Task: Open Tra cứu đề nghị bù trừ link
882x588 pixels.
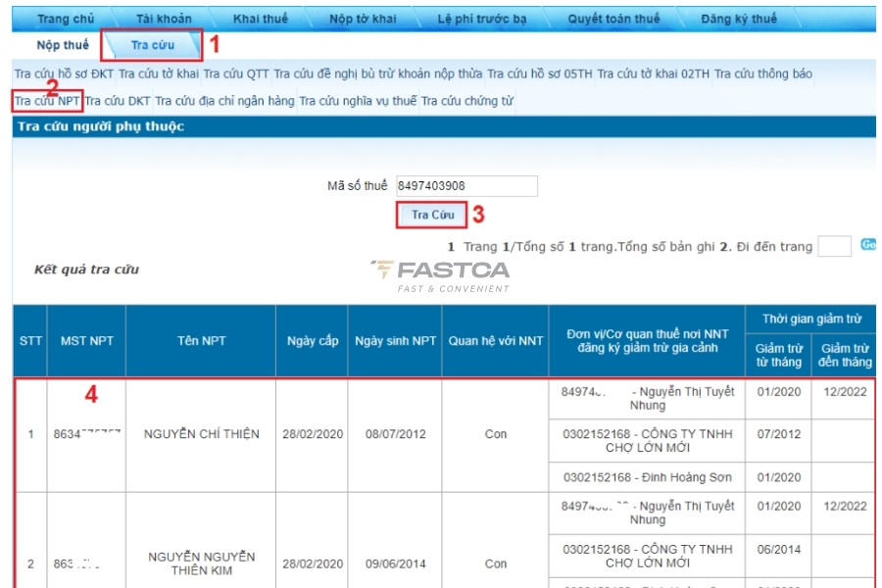Action: (377, 73)
